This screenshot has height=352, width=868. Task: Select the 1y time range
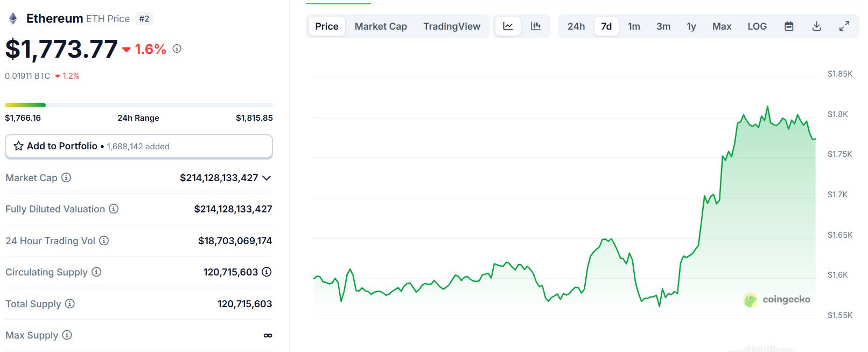[x=691, y=26]
